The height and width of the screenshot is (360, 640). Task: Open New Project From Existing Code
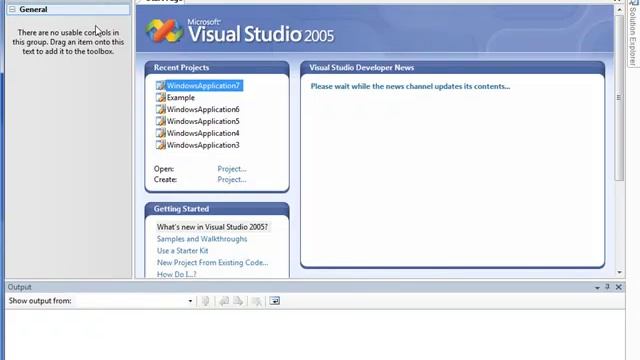click(x=212, y=262)
